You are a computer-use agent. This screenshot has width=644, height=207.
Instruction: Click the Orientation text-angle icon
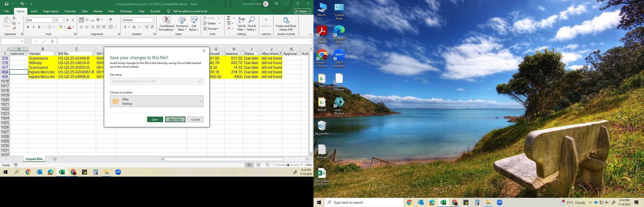tap(98, 20)
